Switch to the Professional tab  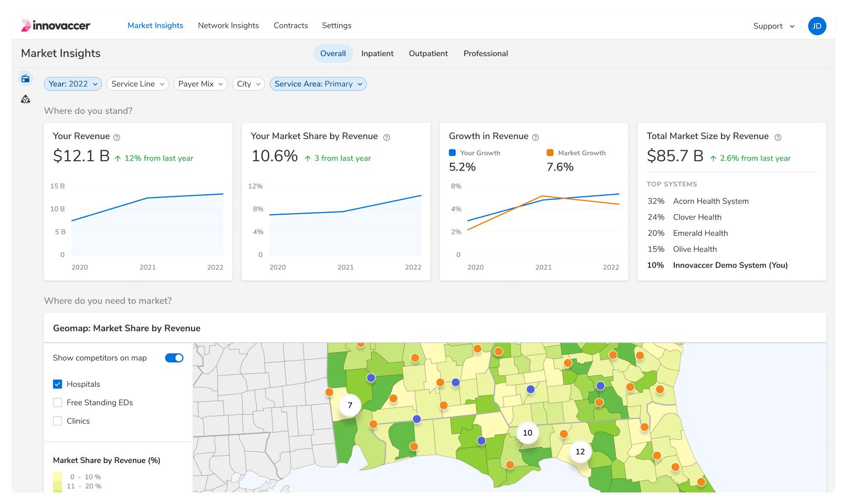tap(486, 54)
